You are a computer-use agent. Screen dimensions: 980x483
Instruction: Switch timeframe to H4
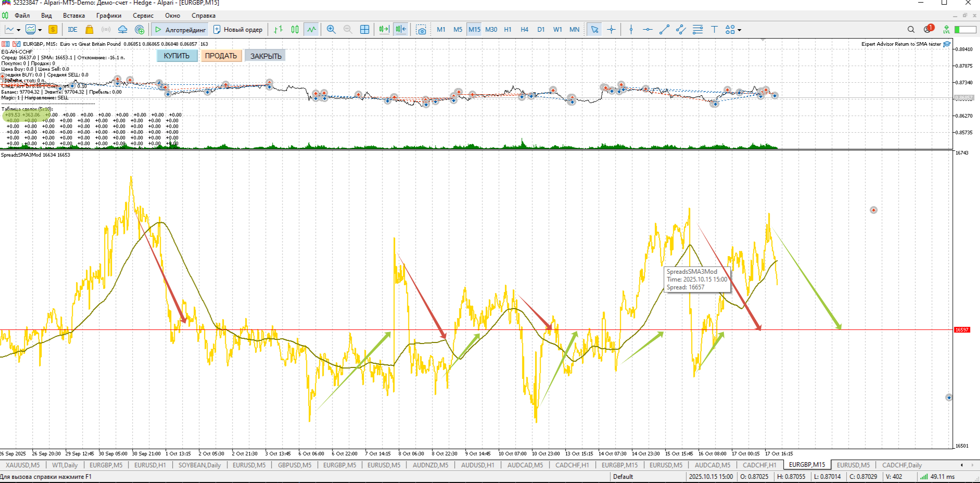(x=524, y=30)
